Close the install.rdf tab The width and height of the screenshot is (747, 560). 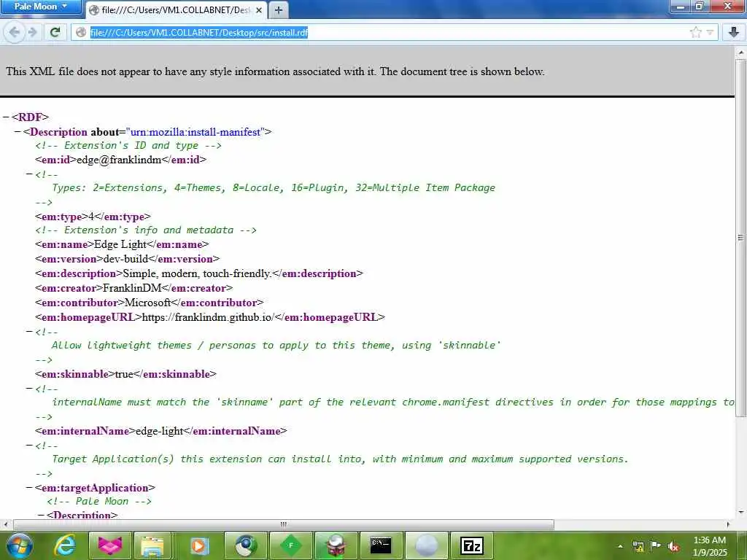click(x=259, y=10)
